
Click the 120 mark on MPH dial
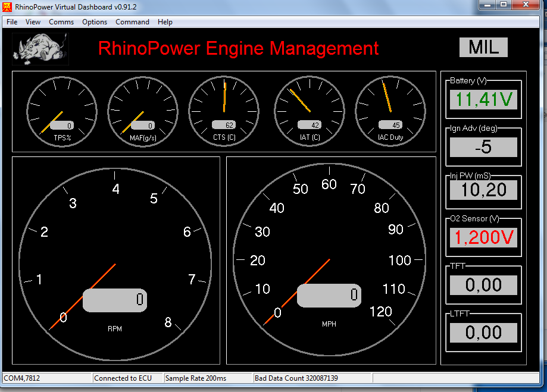380,312
